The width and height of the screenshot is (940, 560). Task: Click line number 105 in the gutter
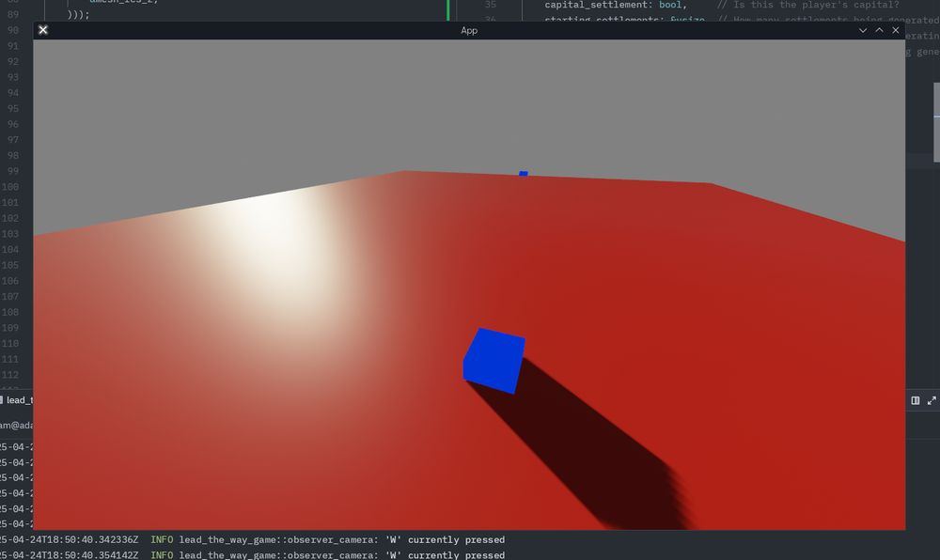[10, 265]
